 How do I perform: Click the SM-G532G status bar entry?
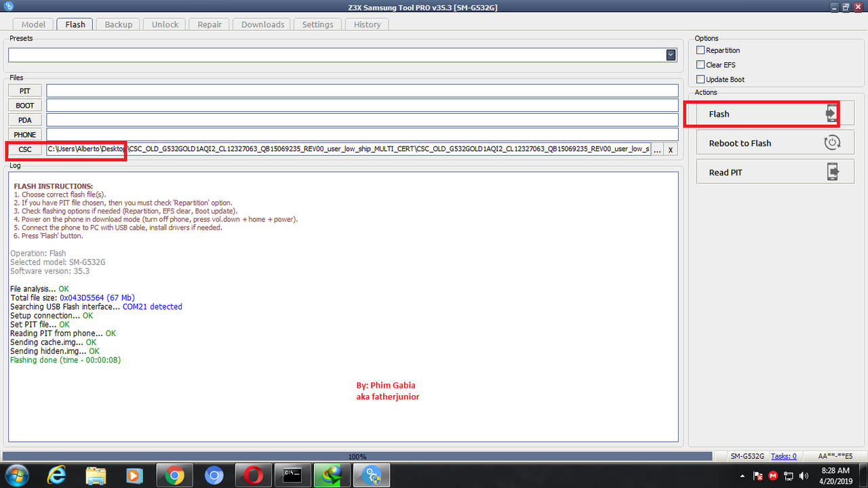point(747,456)
